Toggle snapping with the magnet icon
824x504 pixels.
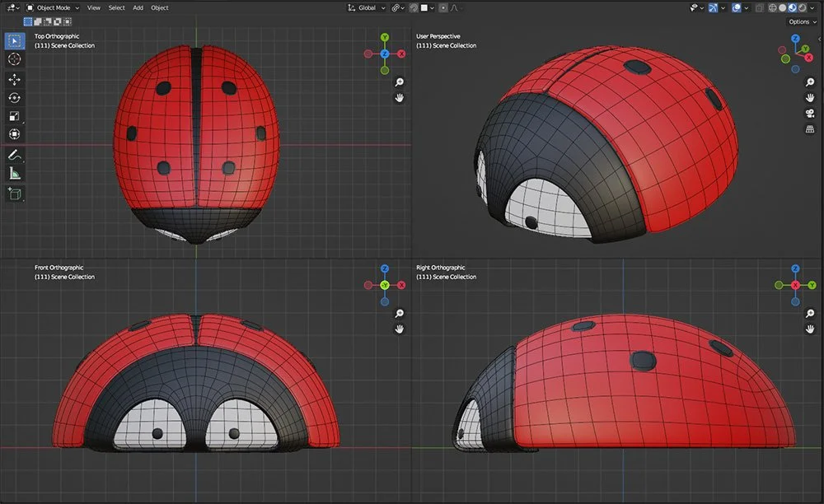[x=394, y=7]
